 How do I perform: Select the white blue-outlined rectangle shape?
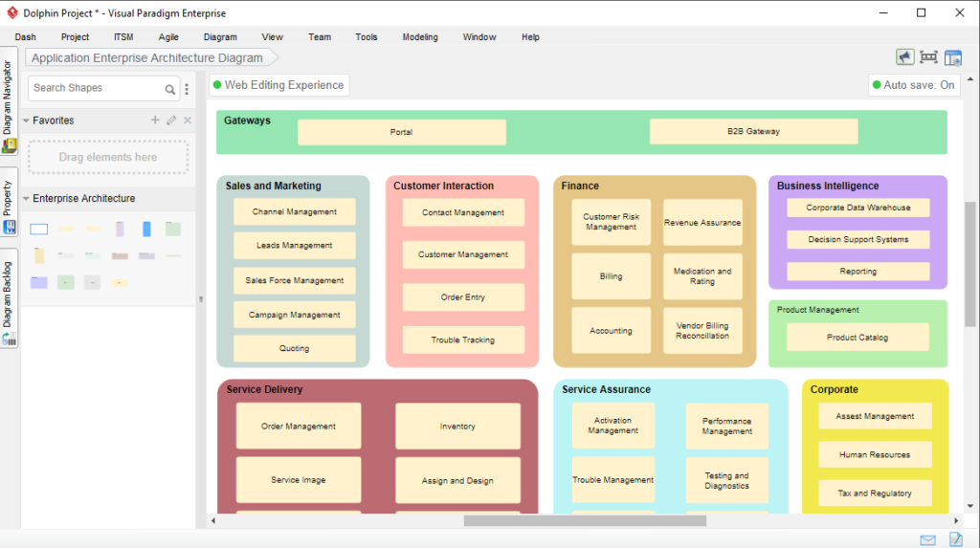pos(38,230)
